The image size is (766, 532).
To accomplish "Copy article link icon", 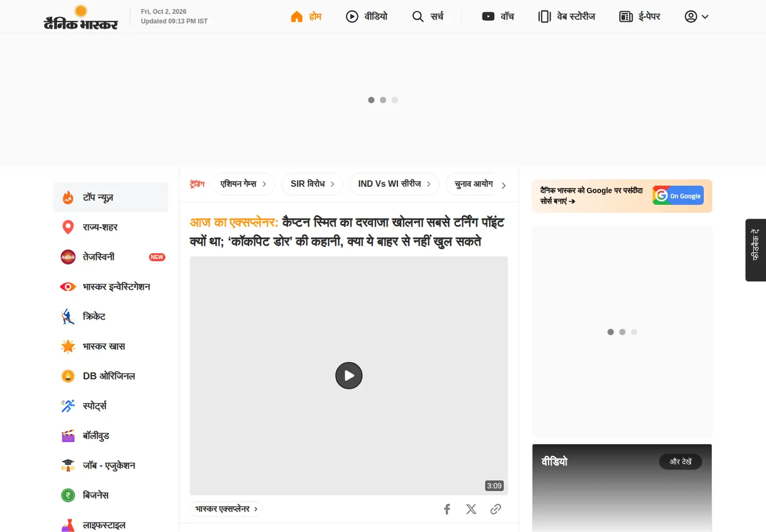I will click(496, 509).
